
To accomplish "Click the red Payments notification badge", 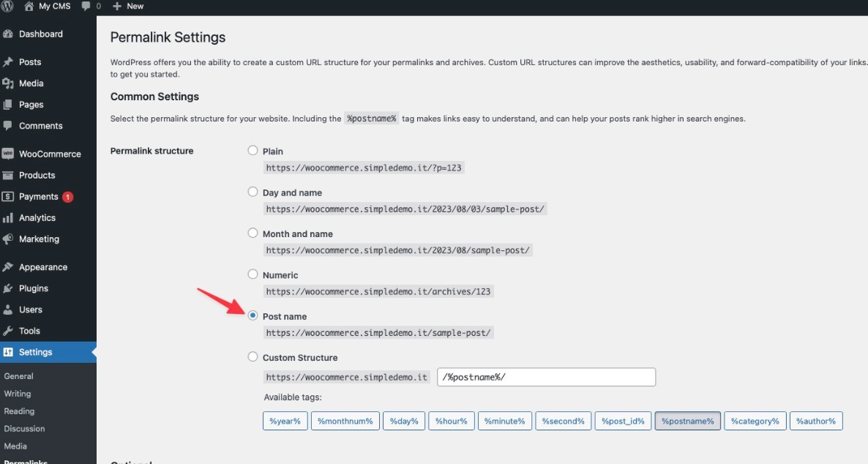I will click(67, 197).
